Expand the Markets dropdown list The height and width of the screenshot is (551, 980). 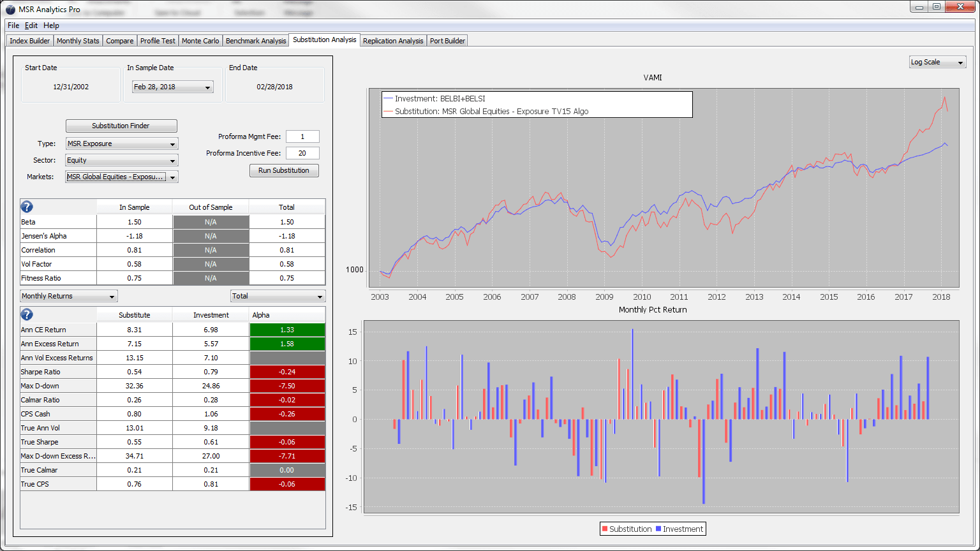pyautogui.click(x=122, y=177)
